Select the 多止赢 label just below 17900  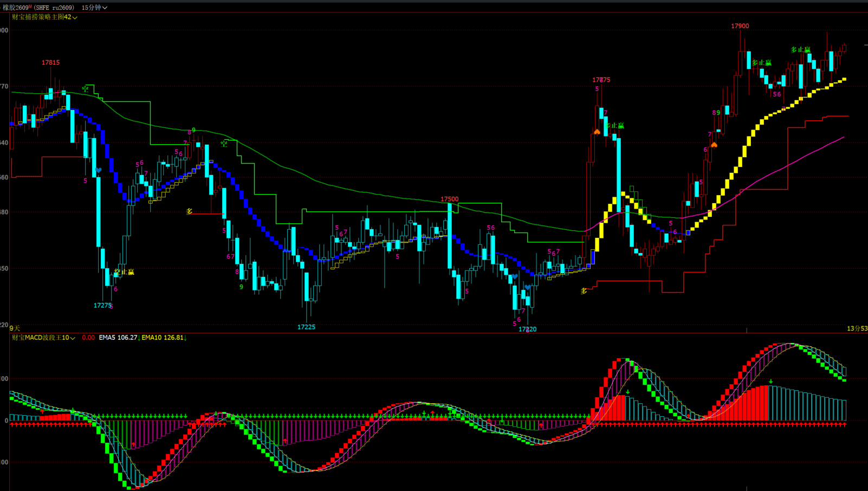point(761,63)
